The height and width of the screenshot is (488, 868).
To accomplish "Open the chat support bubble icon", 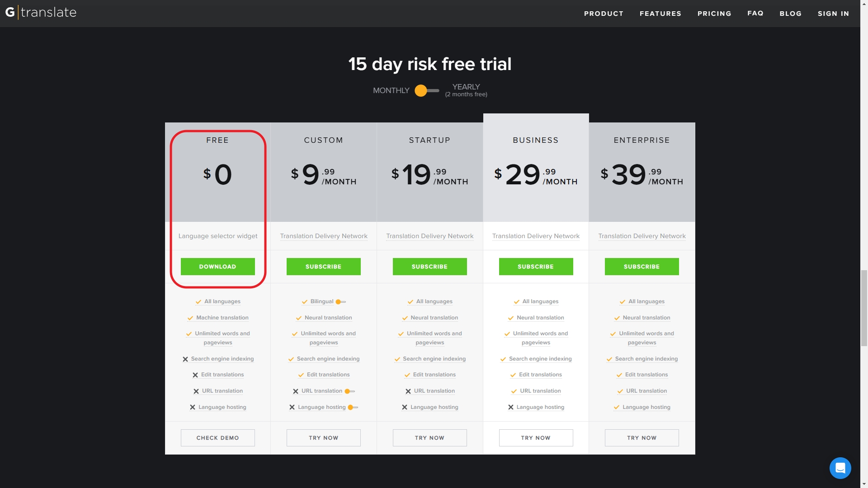I will pyautogui.click(x=840, y=468).
